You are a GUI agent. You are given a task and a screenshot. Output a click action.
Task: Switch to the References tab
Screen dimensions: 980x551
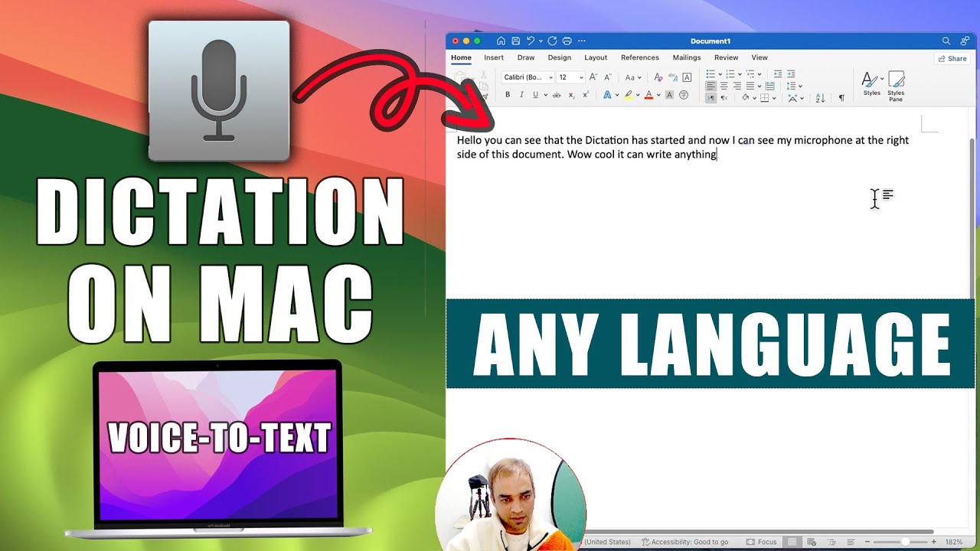[640, 57]
